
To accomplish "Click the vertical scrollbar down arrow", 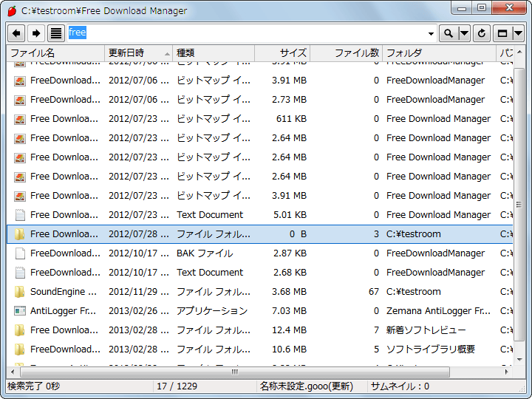I will [519, 360].
